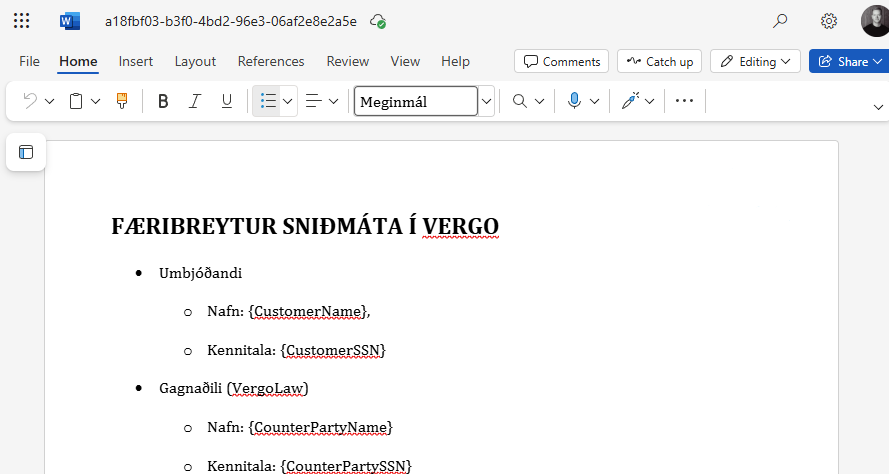Click the Word application logo
The height and width of the screenshot is (474, 889).
pos(70,21)
